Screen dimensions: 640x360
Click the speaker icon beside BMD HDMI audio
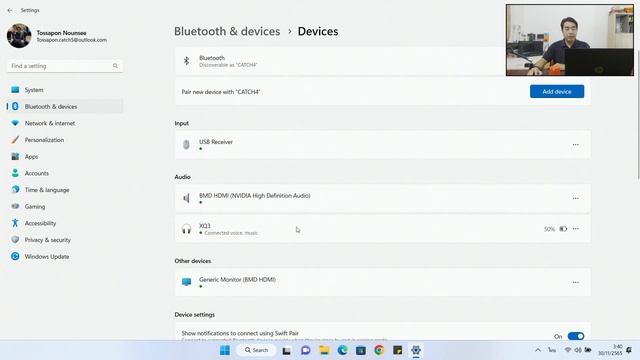coord(186,198)
